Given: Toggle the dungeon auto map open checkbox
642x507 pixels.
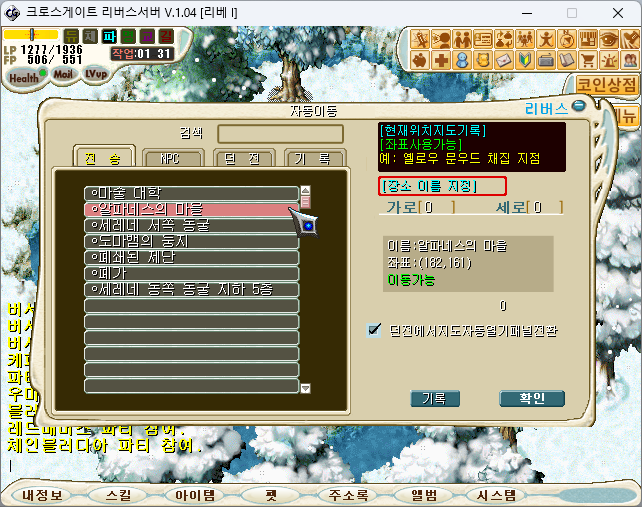Looking at the screenshot, I should click(373, 330).
